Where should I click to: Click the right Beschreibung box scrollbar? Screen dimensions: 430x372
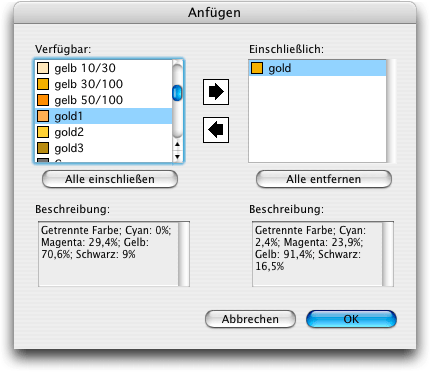(388, 254)
